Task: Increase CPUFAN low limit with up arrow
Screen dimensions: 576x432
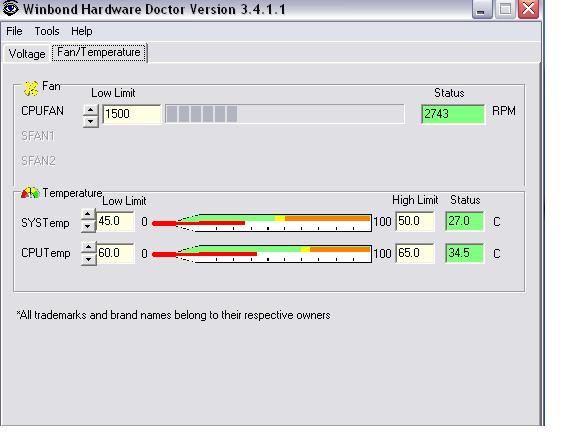Action: click(91, 109)
